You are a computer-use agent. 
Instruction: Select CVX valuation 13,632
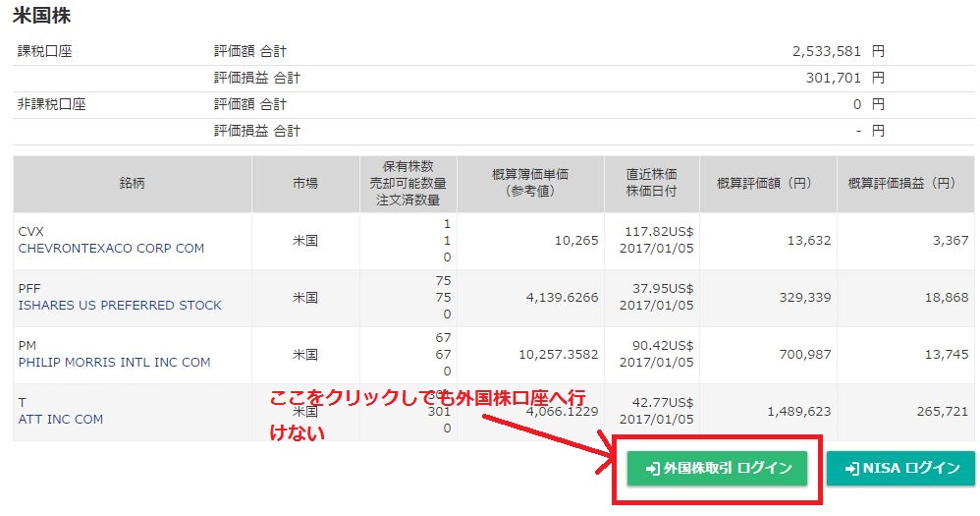[x=809, y=240]
